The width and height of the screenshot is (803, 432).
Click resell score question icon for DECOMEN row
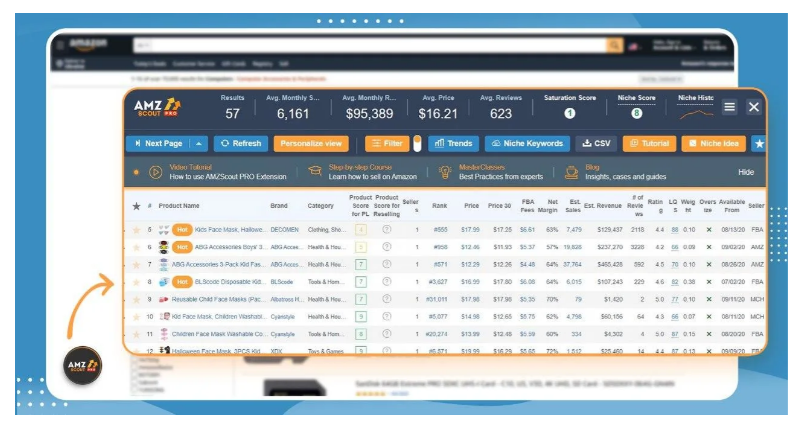click(387, 230)
